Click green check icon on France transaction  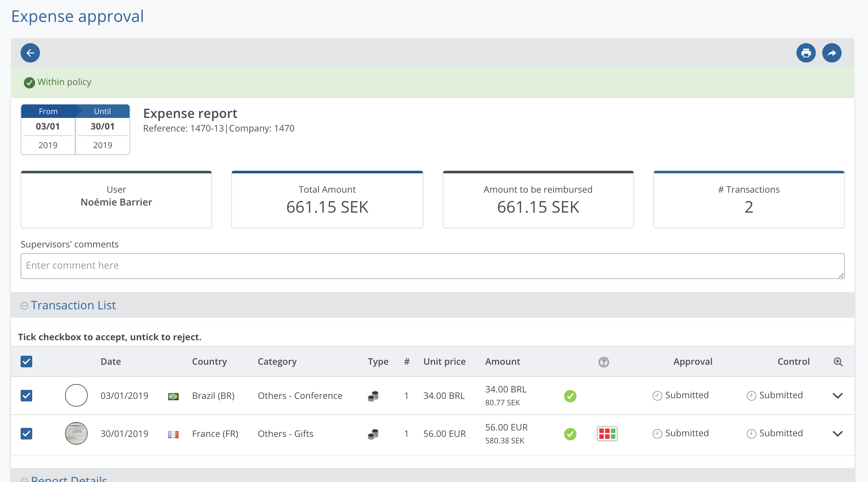point(570,434)
